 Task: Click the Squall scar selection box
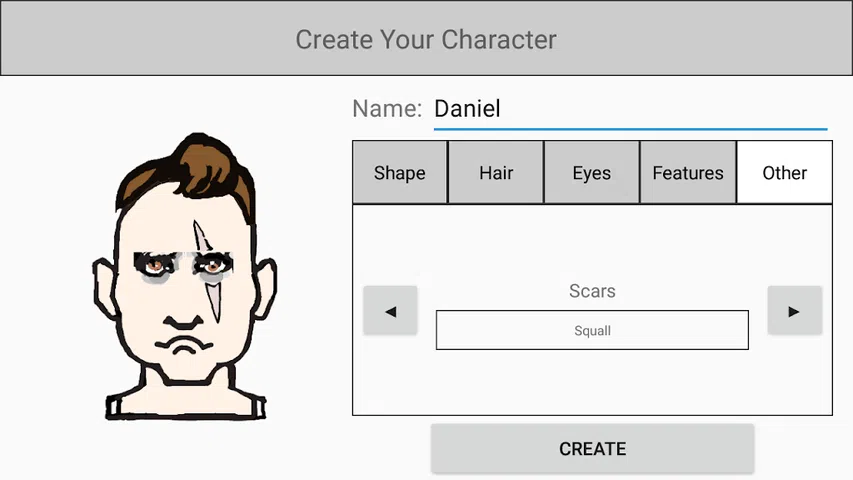click(592, 330)
